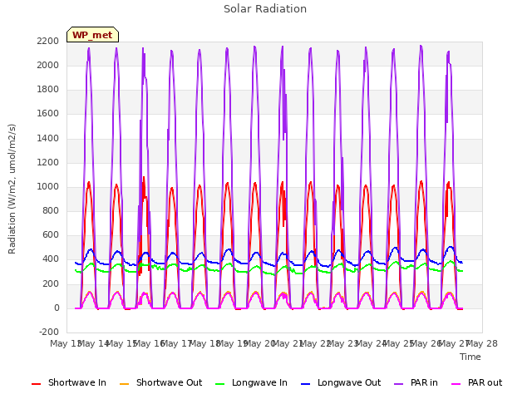Viewport: 532px width, 399px height.
Task: Click the 1400 y-axis tick label
Action: [x=48, y=138]
